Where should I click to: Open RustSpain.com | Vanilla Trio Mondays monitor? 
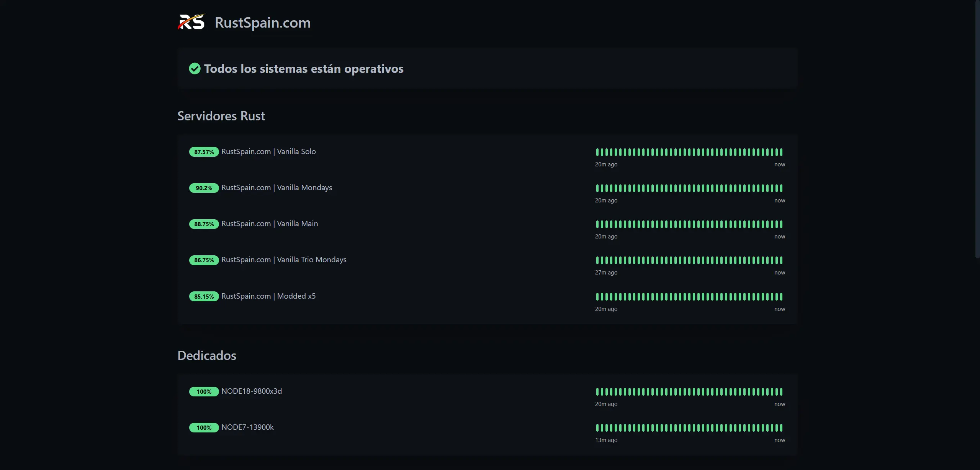coord(284,260)
